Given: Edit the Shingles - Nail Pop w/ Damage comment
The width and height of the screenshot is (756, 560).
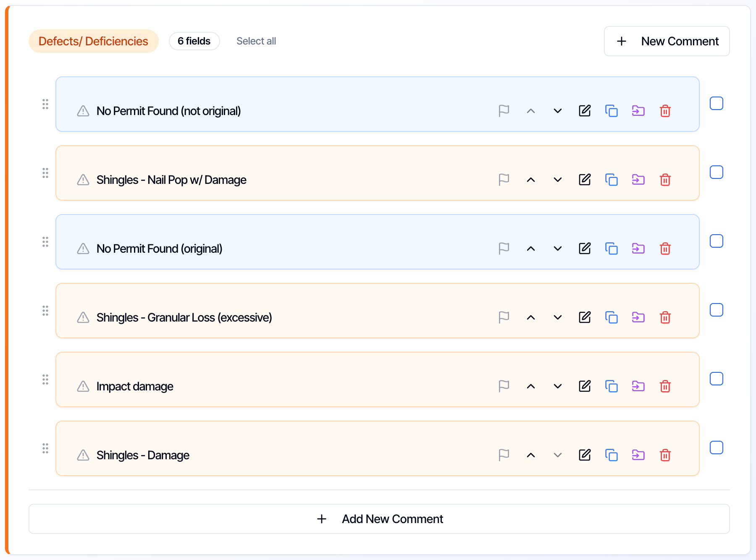Looking at the screenshot, I should (585, 180).
